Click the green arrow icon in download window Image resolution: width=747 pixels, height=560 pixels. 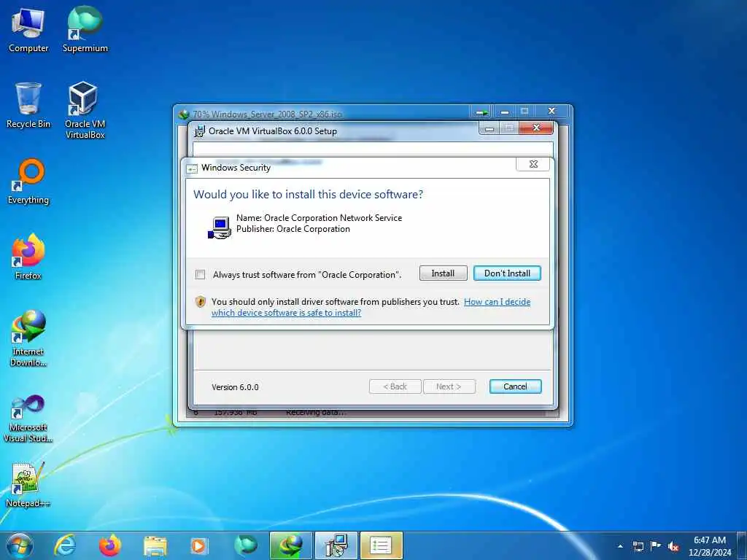click(481, 112)
